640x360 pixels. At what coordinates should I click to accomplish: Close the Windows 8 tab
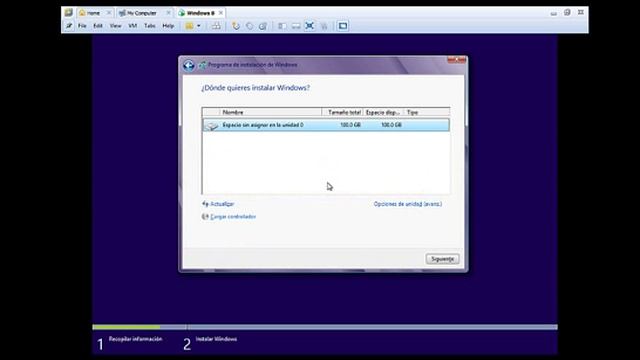click(x=221, y=13)
